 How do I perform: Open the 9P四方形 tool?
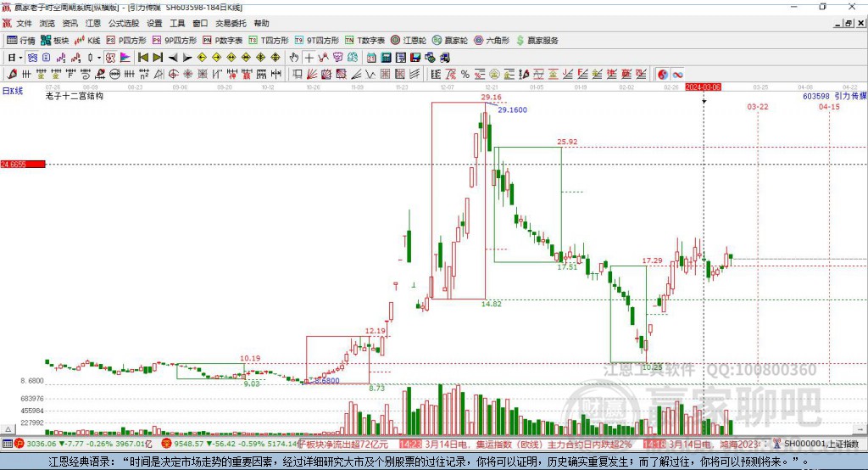click(x=175, y=41)
